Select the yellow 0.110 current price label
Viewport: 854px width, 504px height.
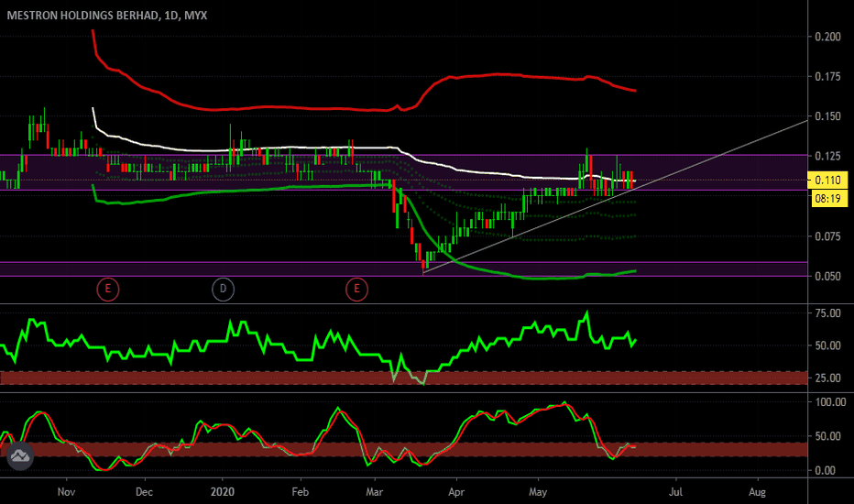[x=827, y=180]
